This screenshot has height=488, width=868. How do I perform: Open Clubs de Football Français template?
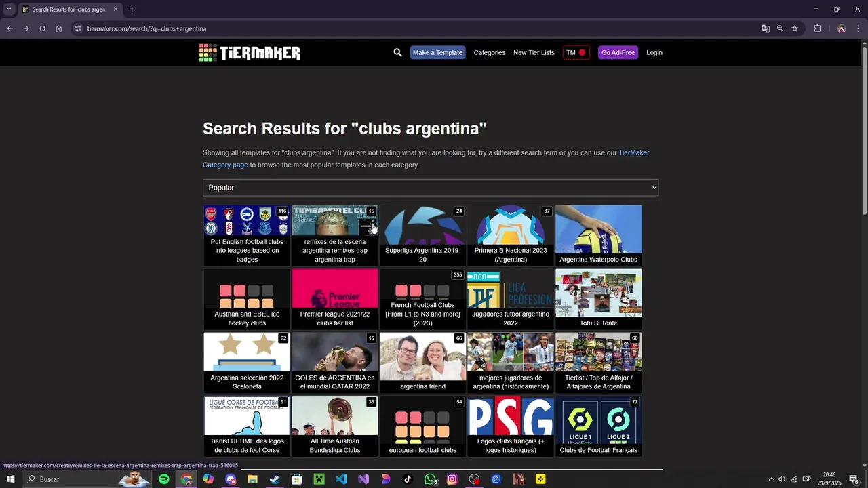tap(598, 426)
